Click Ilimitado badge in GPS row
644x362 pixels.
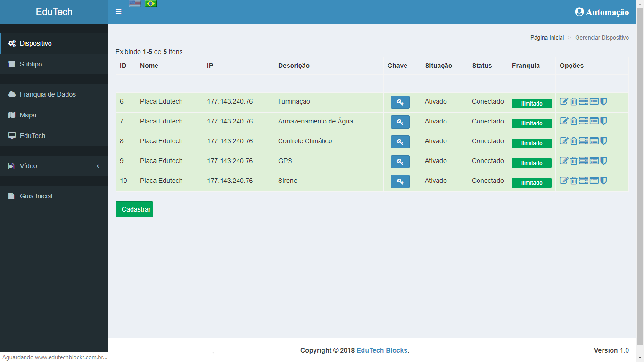coord(532,163)
